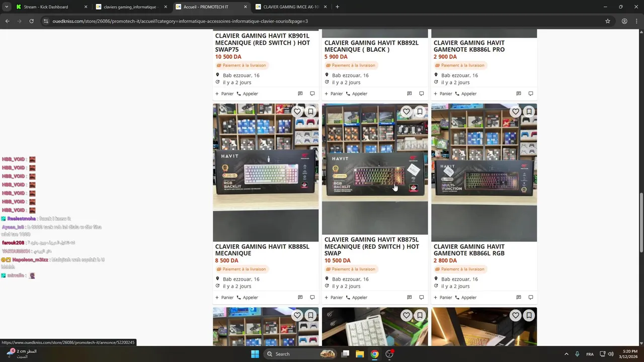Open Google Chrome from the taskbar
Viewport: 644px width, 362px height.
374,354
